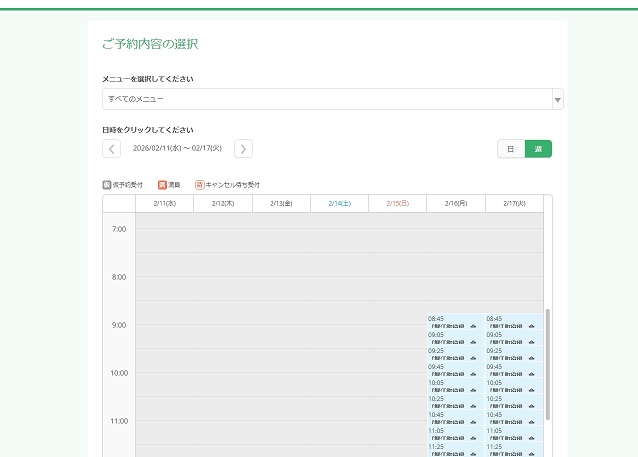The image size is (638, 457).
Task: Go to the next week with right arrow
Action: 243,149
